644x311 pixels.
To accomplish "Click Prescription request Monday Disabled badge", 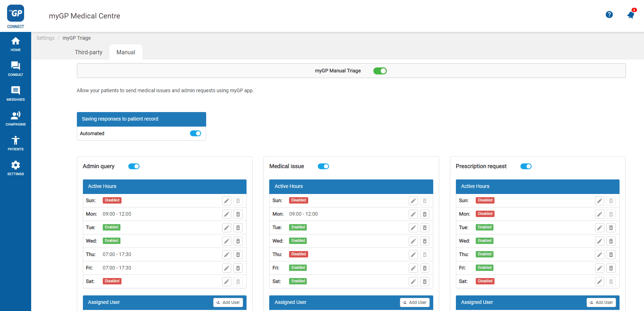I will 485,214.
